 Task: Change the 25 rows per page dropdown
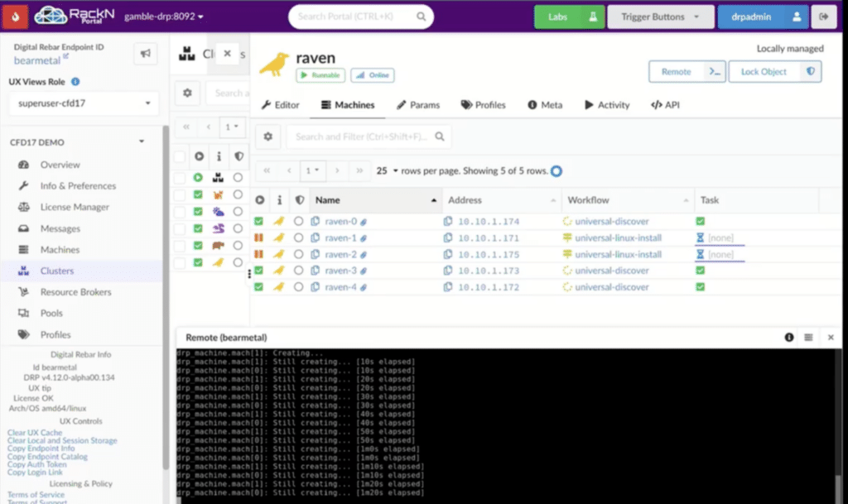(388, 171)
